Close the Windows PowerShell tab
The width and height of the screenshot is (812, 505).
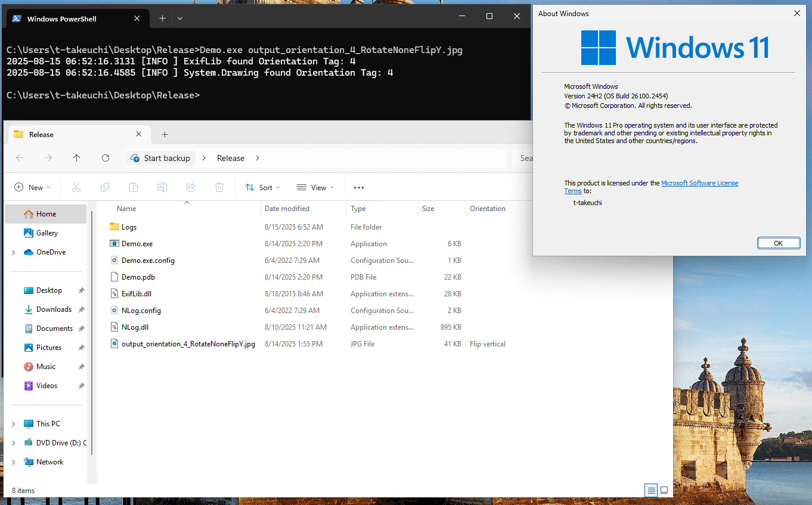137,18
